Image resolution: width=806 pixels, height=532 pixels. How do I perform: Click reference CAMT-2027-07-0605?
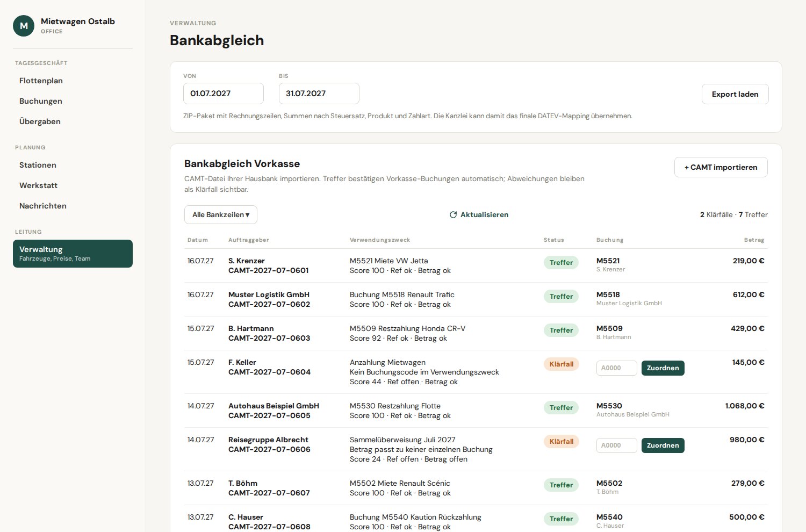(269, 415)
